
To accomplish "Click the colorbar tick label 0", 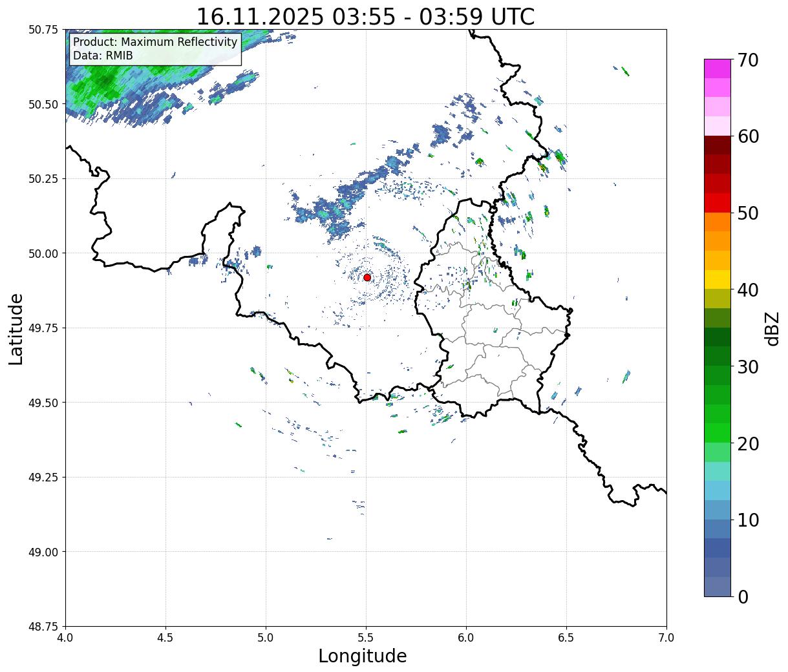I will pyautogui.click(x=743, y=596).
